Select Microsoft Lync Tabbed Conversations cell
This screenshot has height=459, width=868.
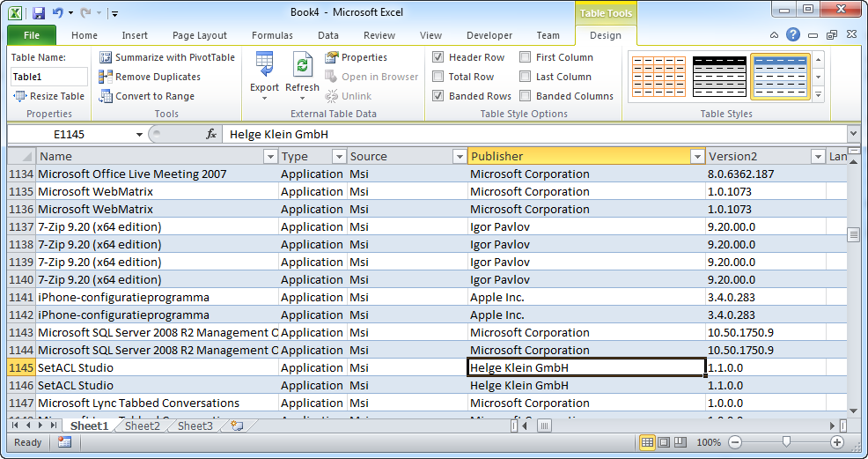pos(158,403)
